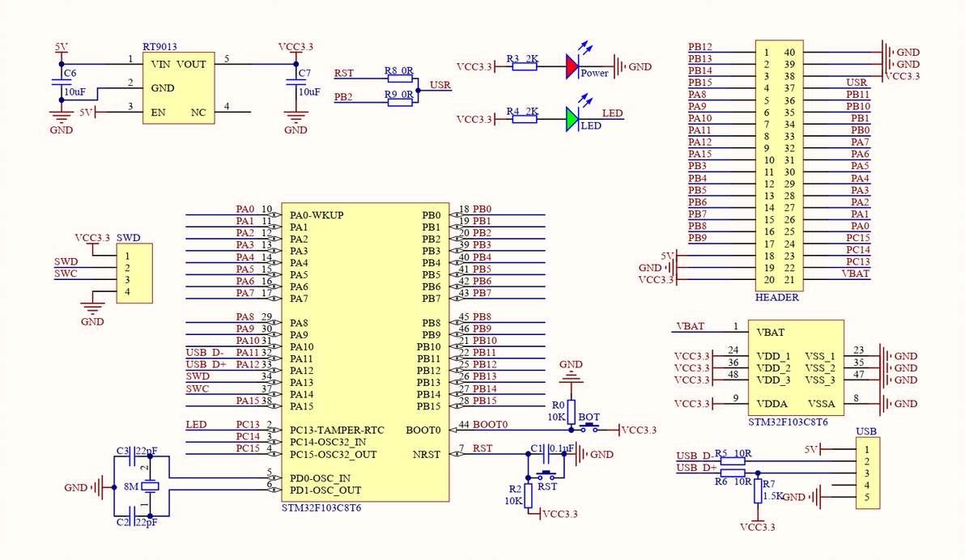The width and height of the screenshot is (965, 560).
Task: Select the RST push button symbol
Action: point(546,474)
